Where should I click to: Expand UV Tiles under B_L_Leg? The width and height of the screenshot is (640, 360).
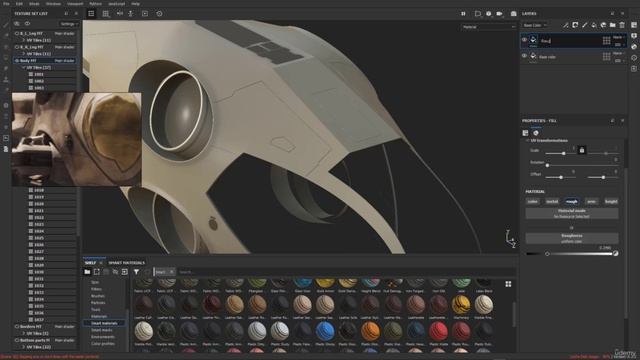24,40
